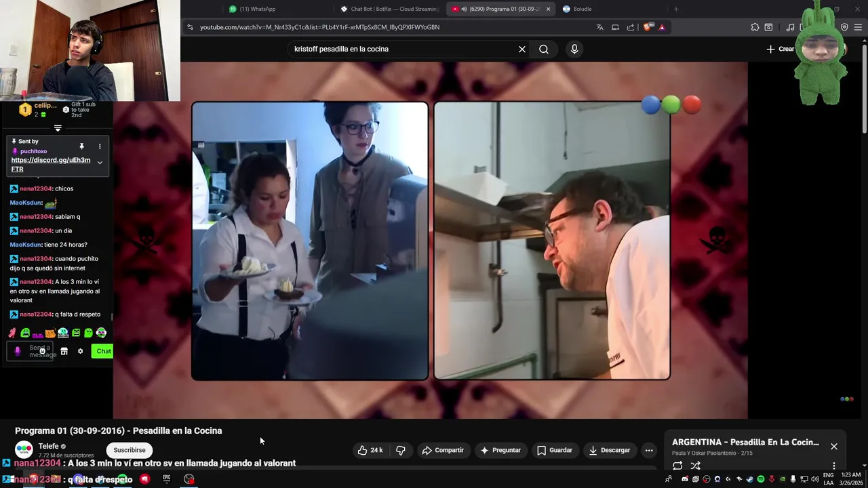Close the YouTube Programa 01 tab
This screenshot has height=488, width=868.
click(x=548, y=9)
